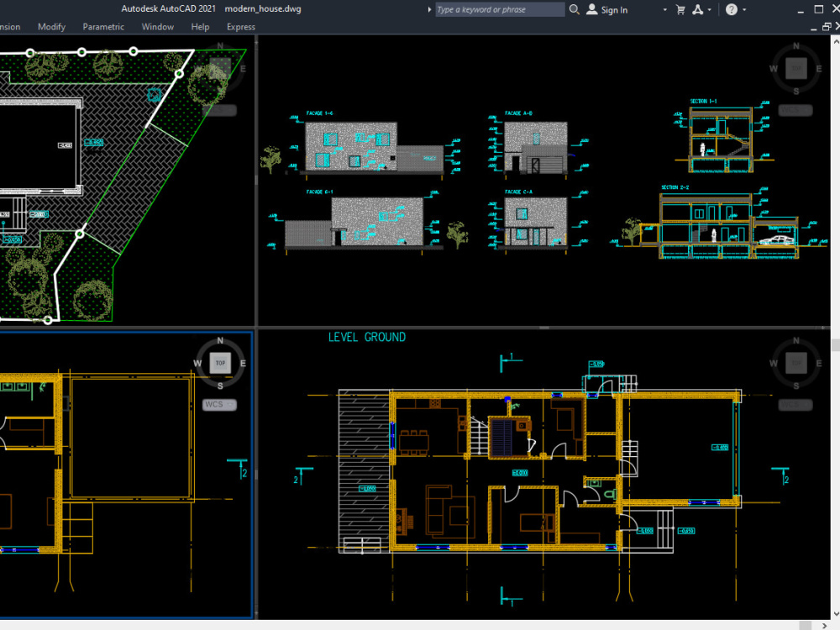Open the Parametric menu
Screen dimensions: 840x630
click(x=102, y=26)
